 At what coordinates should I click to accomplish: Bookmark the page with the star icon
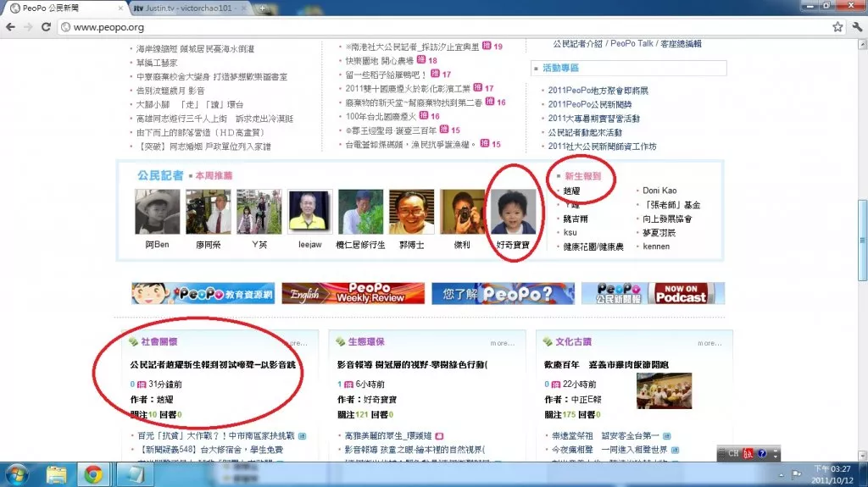pos(837,26)
